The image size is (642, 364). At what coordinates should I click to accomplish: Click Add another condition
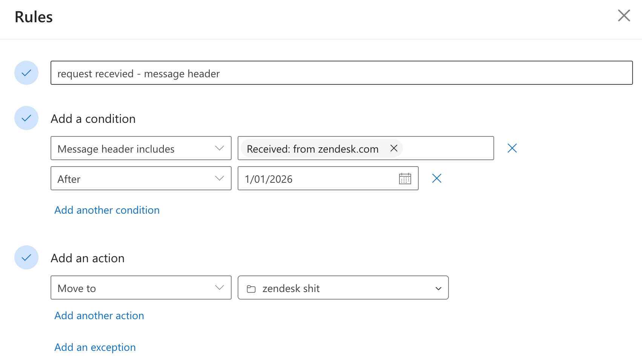point(107,210)
